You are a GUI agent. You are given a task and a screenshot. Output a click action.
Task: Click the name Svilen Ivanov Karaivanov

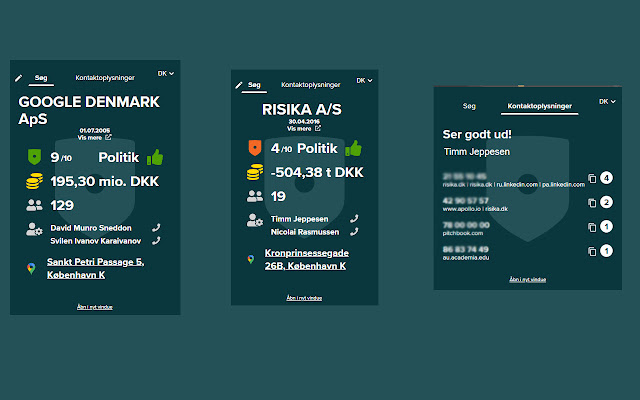pyautogui.click(x=96, y=241)
